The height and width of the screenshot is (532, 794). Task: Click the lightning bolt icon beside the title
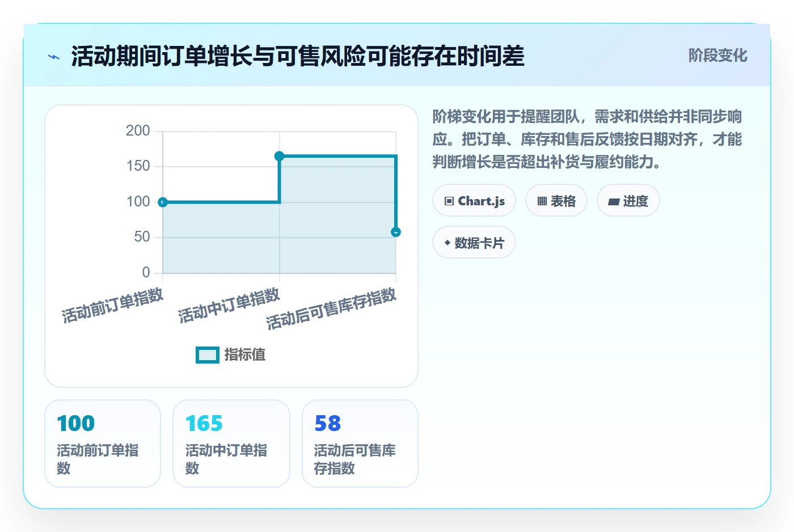54,57
